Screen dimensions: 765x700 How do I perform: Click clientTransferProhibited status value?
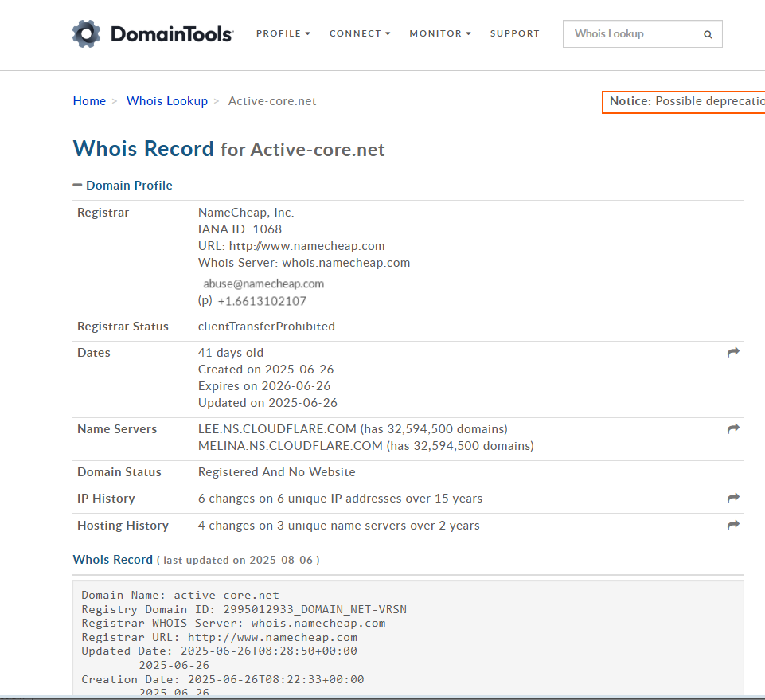(x=267, y=326)
